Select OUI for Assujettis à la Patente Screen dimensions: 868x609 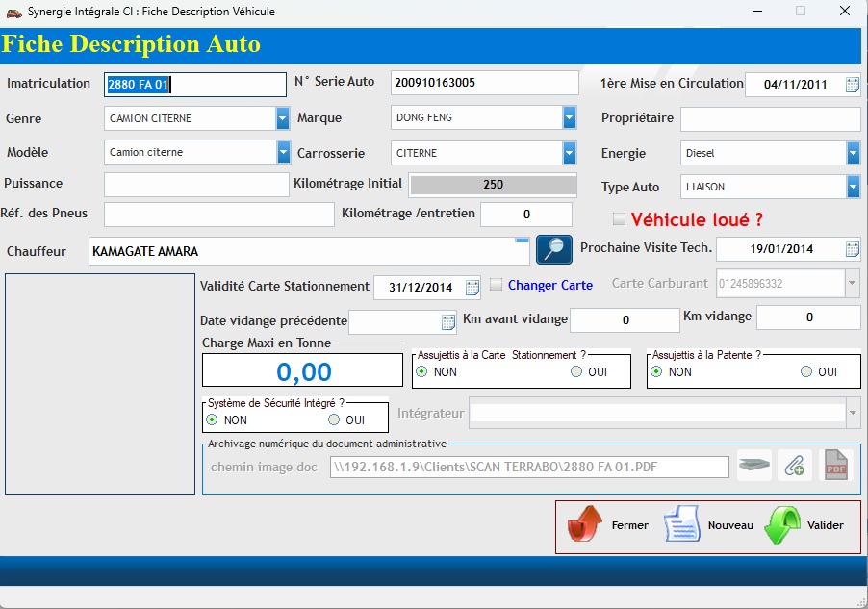click(807, 372)
